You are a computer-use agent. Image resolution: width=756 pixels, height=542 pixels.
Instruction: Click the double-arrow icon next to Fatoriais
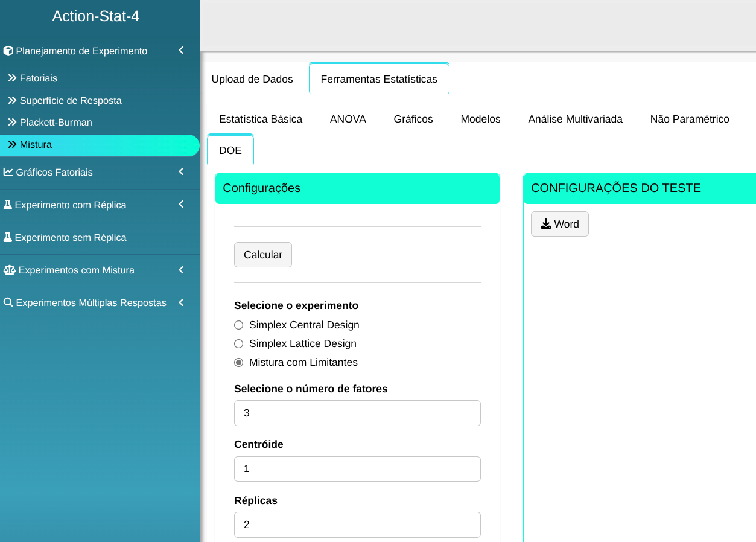click(12, 78)
